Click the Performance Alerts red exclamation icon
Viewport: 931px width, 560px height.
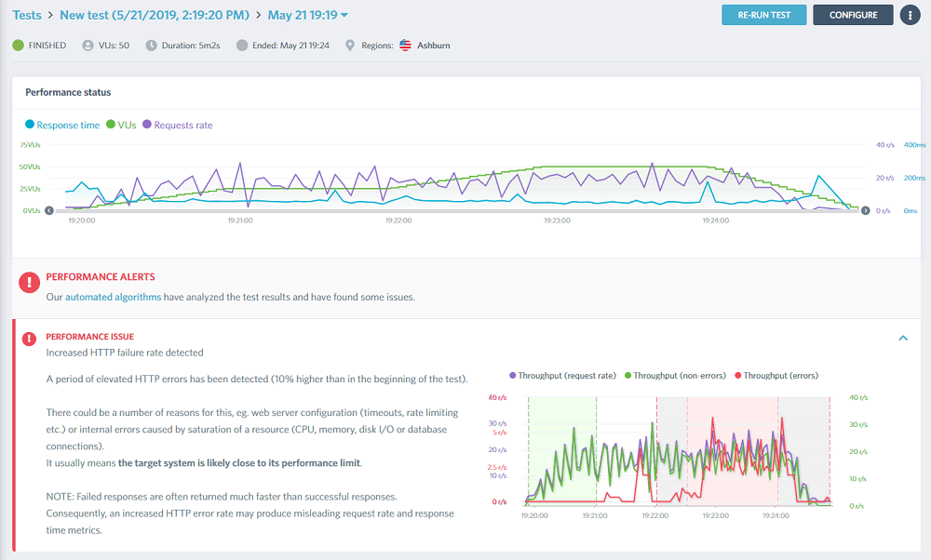[29, 283]
